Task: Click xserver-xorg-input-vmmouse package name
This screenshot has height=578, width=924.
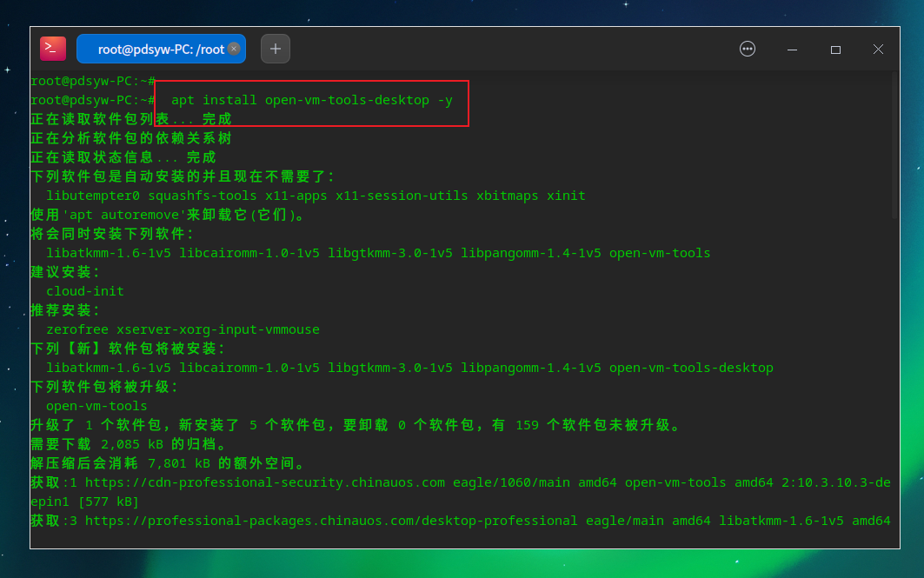Action: pos(219,329)
